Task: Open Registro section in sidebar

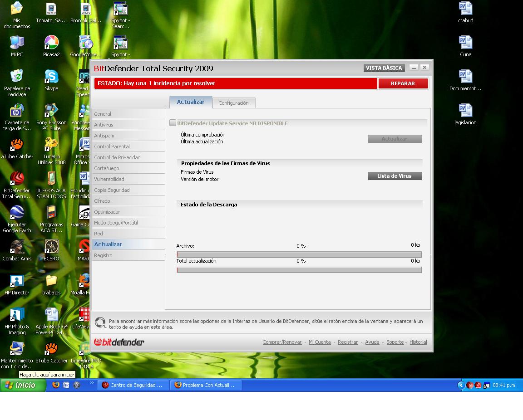Action: pyautogui.click(x=128, y=255)
